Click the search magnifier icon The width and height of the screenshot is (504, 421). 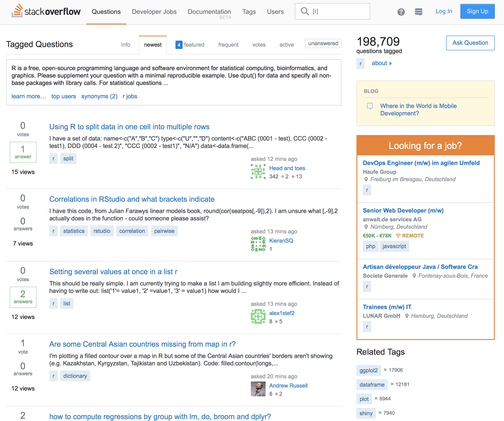click(x=305, y=11)
